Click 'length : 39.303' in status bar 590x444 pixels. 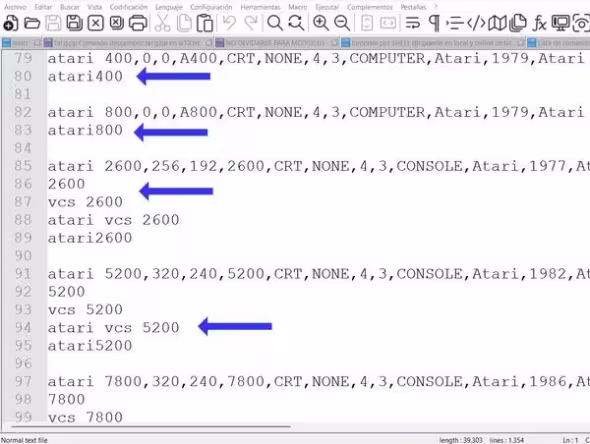click(x=461, y=440)
